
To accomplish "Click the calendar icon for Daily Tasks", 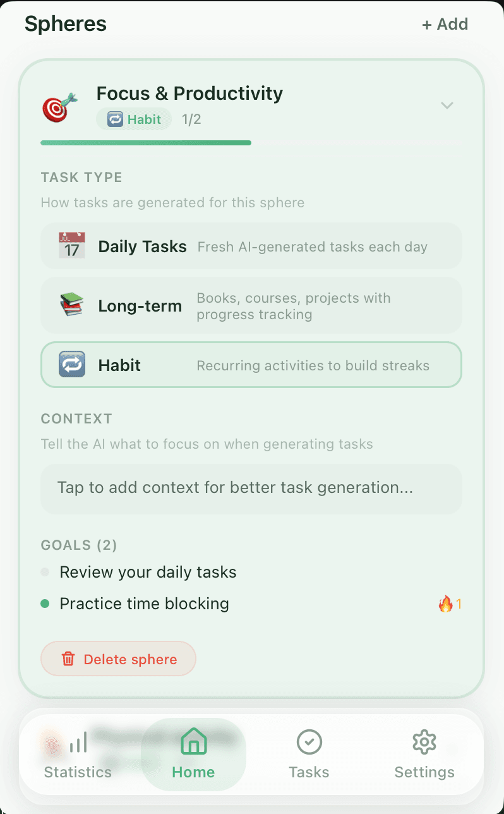I will pyautogui.click(x=72, y=246).
